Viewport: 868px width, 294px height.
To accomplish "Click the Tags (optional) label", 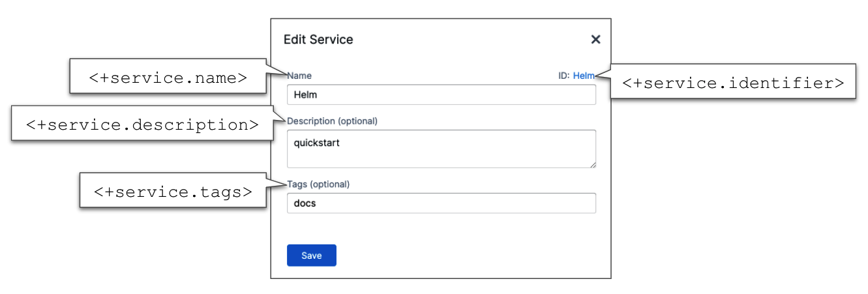I will tap(318, 184).
